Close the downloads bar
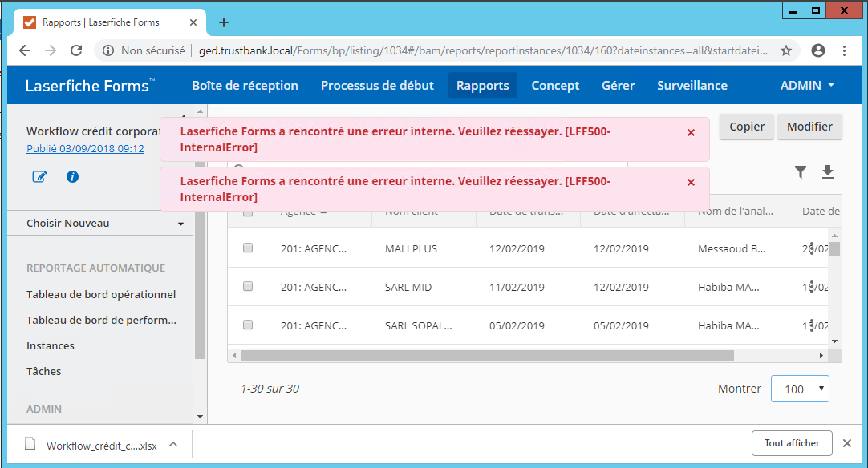Image resolution: width=868 pixels, height=468 pixels. (x=847, y=443)
